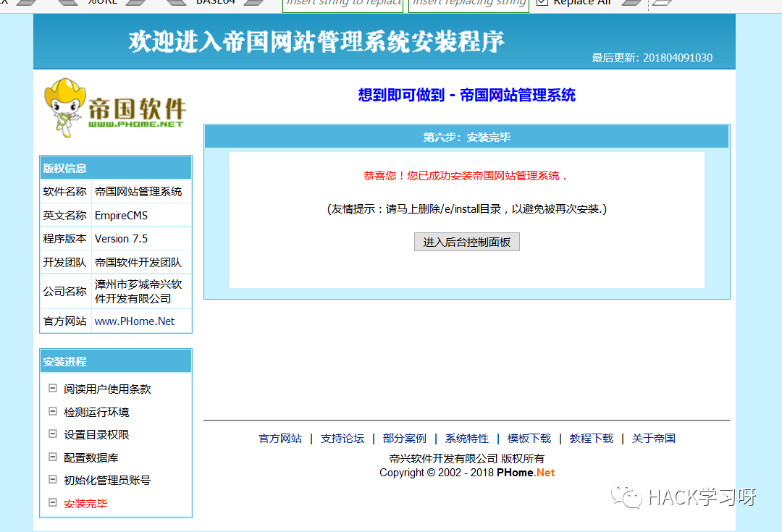Click the 安装进程 panel header
This screenshot has width=782, height=532.
(x=116, y=361)
